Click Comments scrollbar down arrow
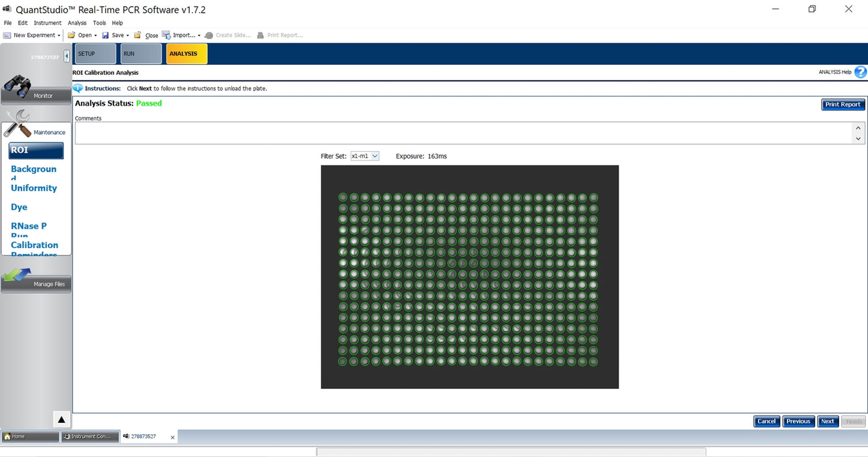The height and width of the screenshot is (457, 868). 858,138
